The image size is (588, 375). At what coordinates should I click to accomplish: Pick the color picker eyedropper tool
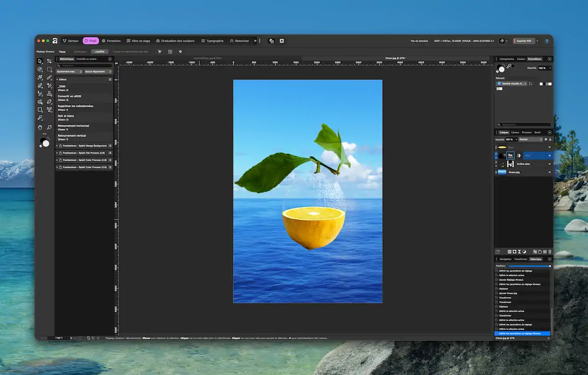click(x=40, y=118)
